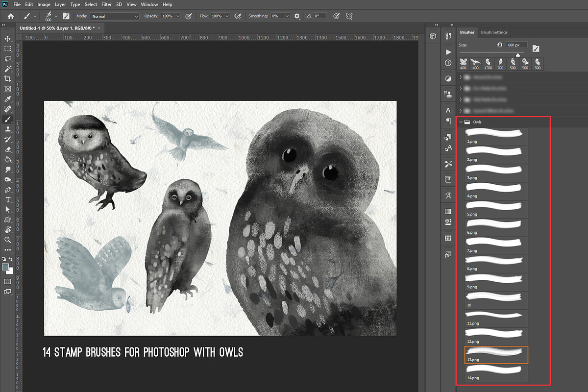Open the Actions panel play icon

448,51
